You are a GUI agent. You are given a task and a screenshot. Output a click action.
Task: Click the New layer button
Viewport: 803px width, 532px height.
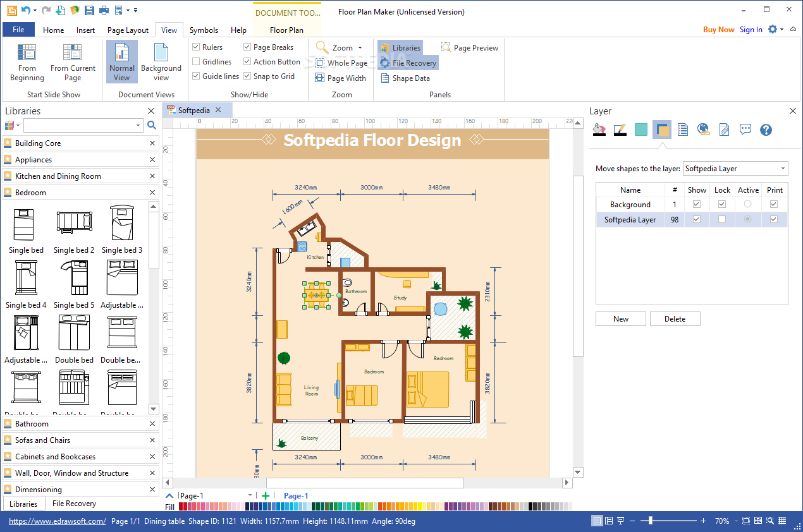click(x=621, y=319)
